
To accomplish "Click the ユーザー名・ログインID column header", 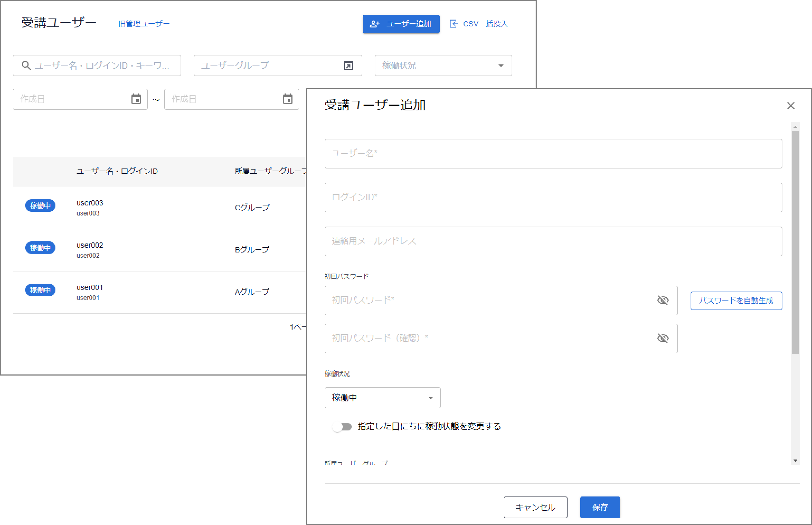I will 117,171.
